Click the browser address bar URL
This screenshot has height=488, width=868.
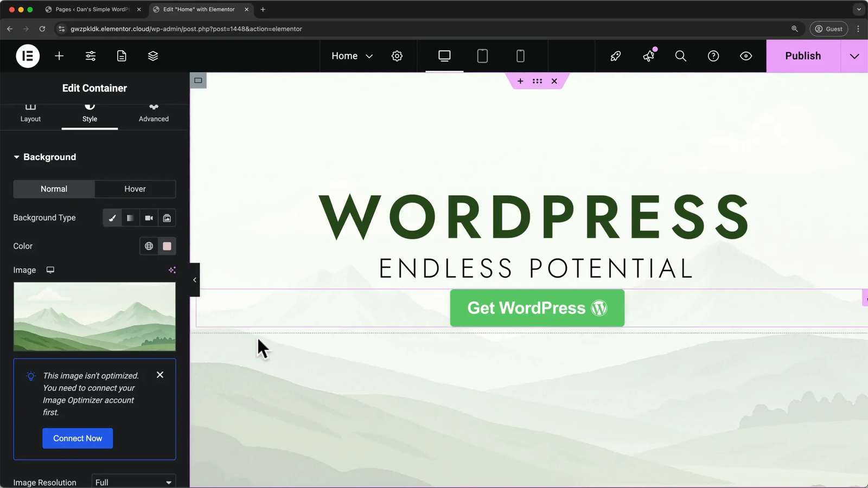pyautogui.click(x=186, y=29)
